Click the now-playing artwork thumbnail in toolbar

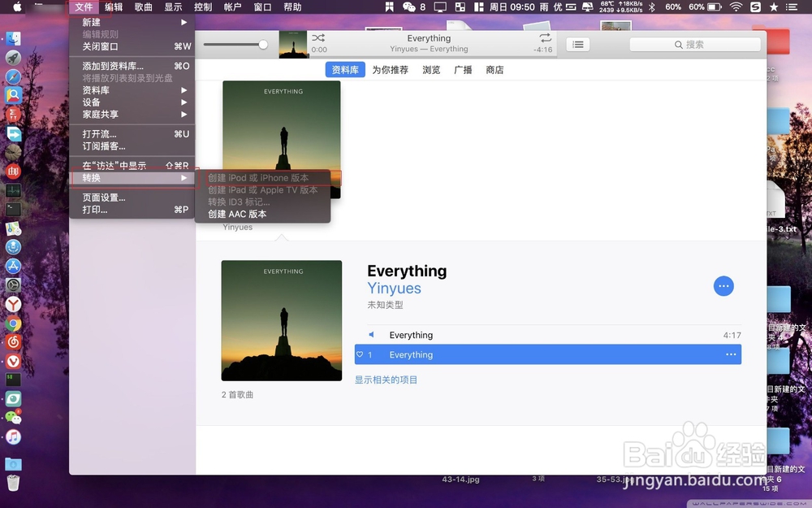pyautogui.click(x=293, y=45)
